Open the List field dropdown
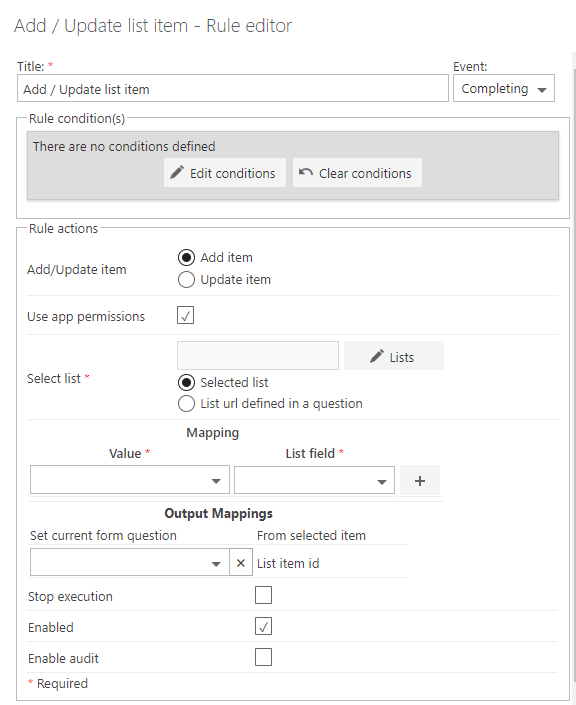576x705 pixels. 314,480
